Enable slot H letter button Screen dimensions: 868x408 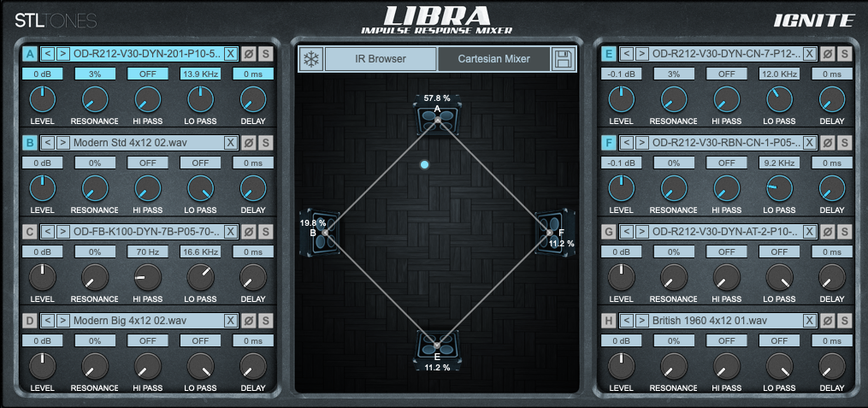click(608, 321)
